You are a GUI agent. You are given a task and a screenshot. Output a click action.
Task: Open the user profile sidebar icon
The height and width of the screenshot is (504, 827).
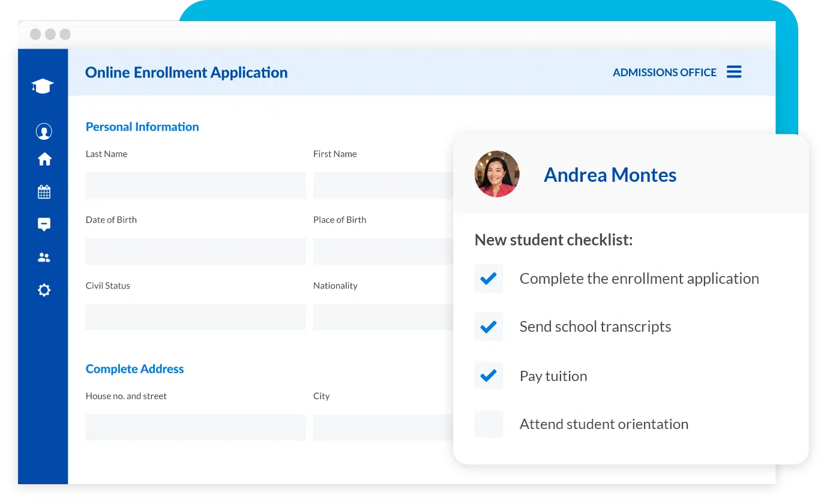point(44,131)
